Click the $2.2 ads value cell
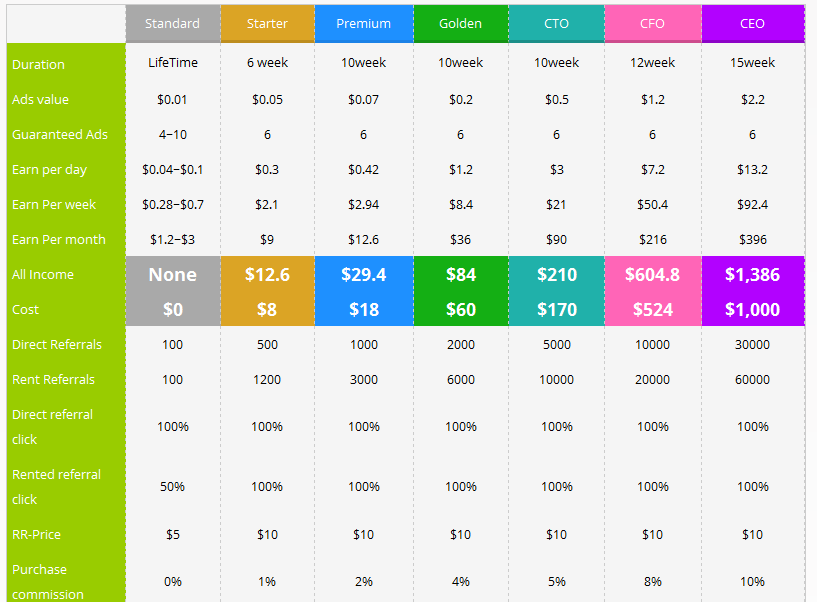Image resolution: width=817 pixels, height=602 pixels. coord(752,100)
